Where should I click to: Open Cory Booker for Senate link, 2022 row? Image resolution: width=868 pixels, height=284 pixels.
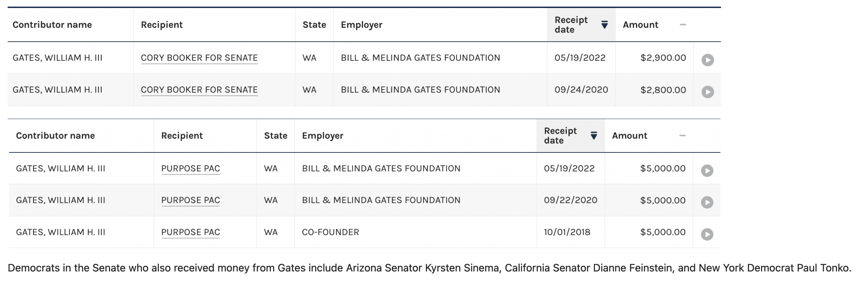coord(199,58)
